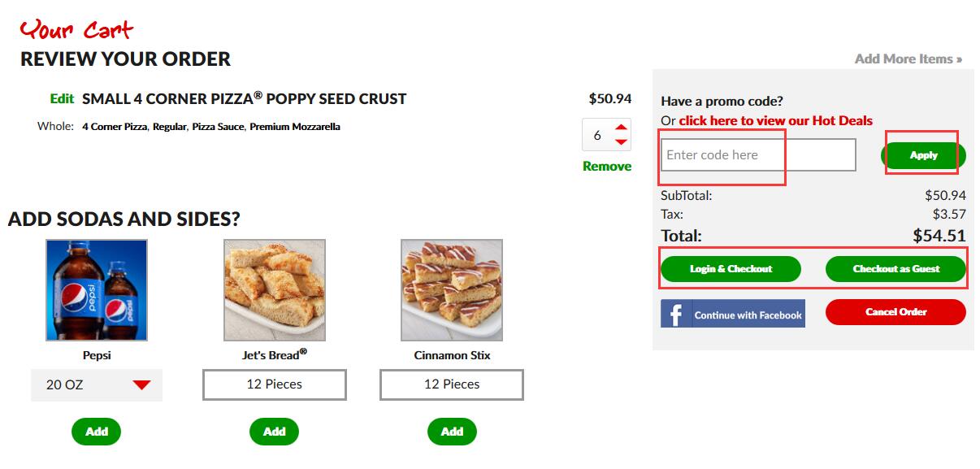Decrease pizza quantity with down arrow
The width and height of the screenshot is (980, 469).
click(x=622, y=142)
